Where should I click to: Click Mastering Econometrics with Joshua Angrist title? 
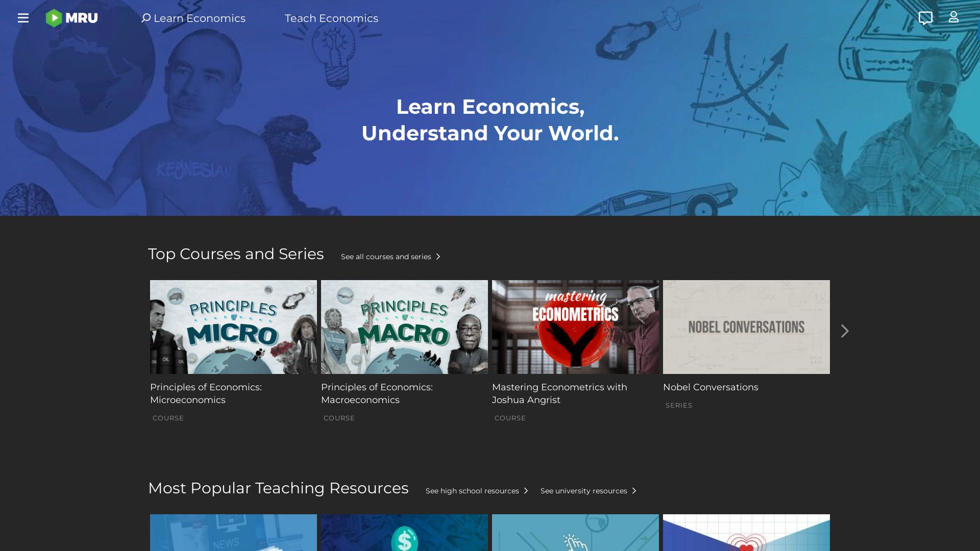click(x=559, y=393)
